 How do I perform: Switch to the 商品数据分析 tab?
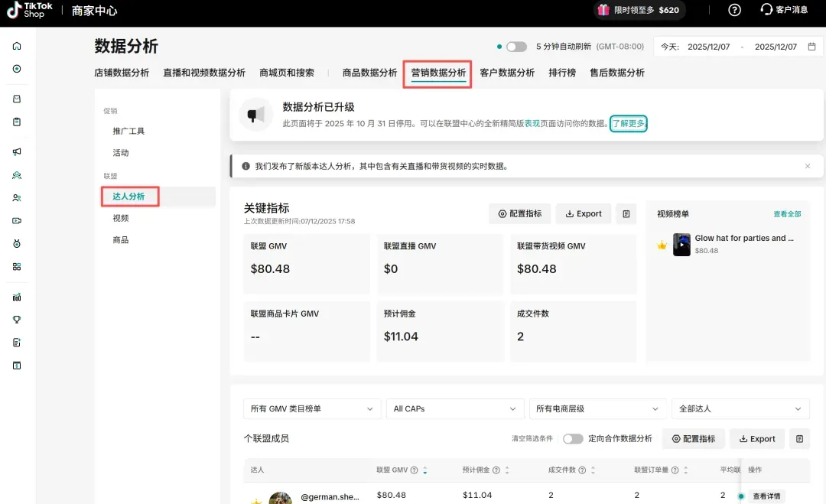[369, 73]
